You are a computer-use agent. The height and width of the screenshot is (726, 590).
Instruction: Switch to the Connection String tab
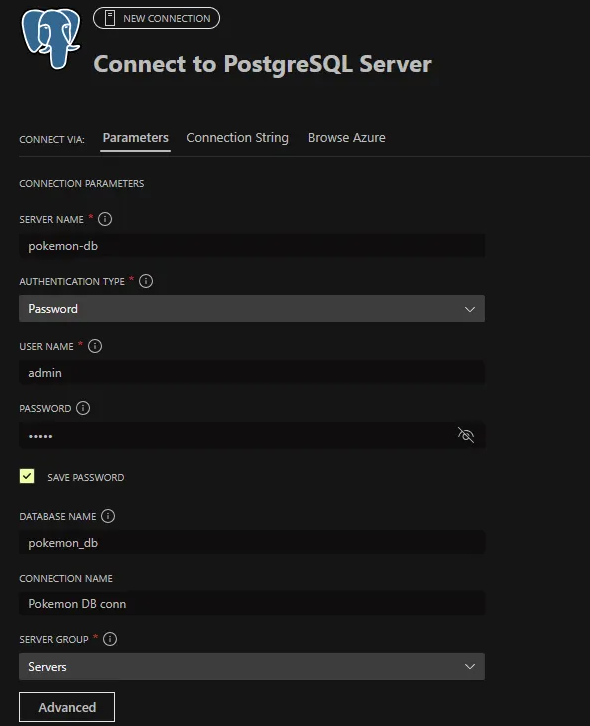[238, 138]
